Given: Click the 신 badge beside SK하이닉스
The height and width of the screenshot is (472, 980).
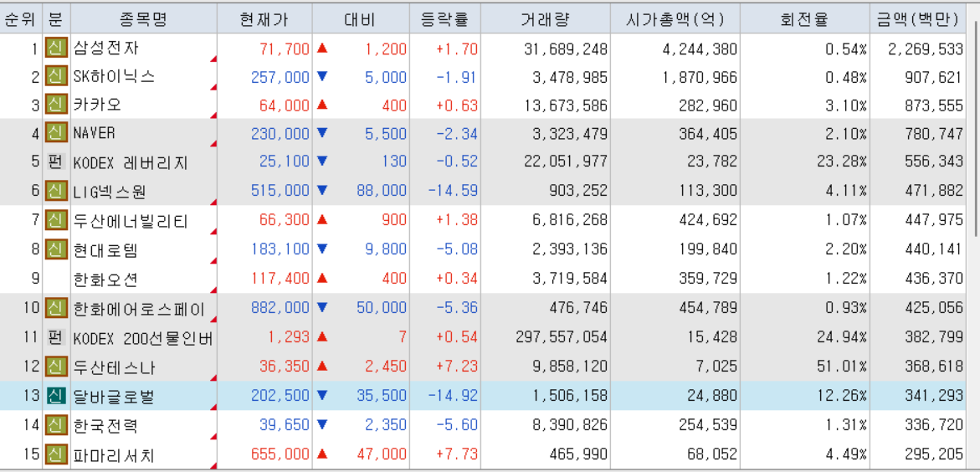Looking at the screenshot, I should [x=56, y=77].
